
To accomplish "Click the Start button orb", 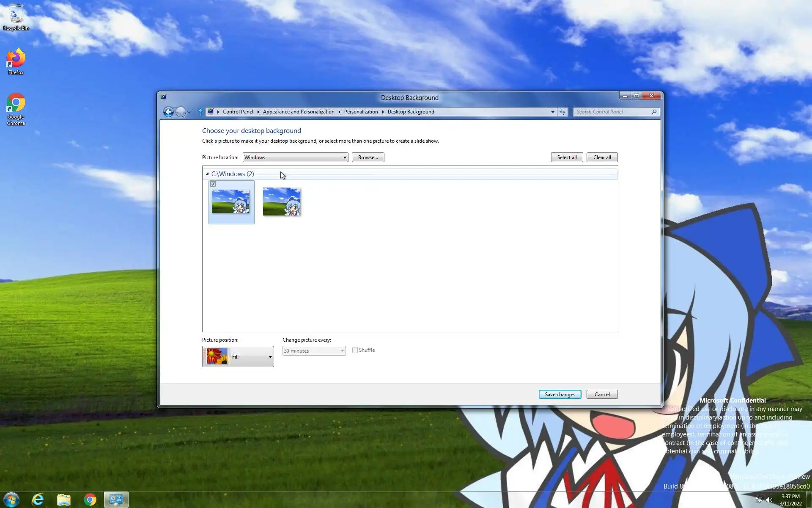I will [11, 500].
